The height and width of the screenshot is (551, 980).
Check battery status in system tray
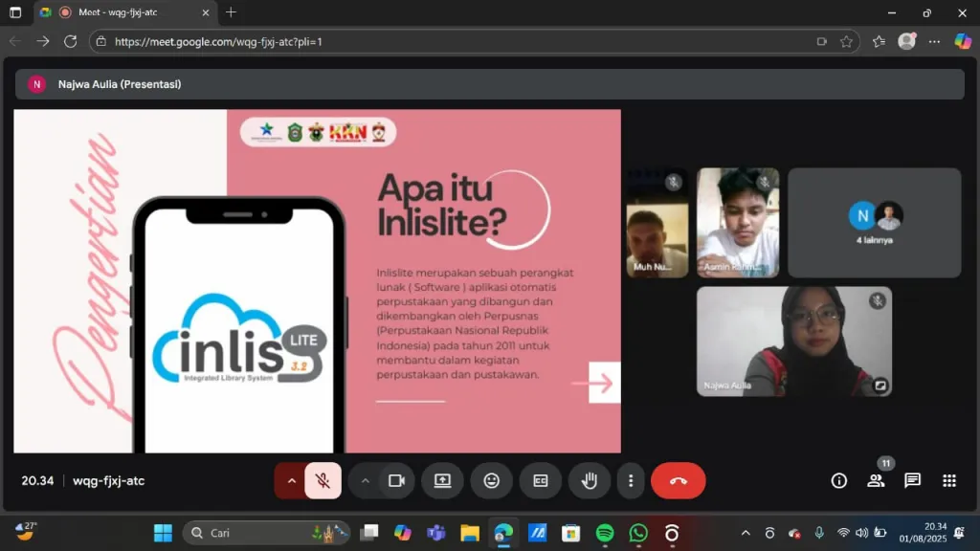880,533
